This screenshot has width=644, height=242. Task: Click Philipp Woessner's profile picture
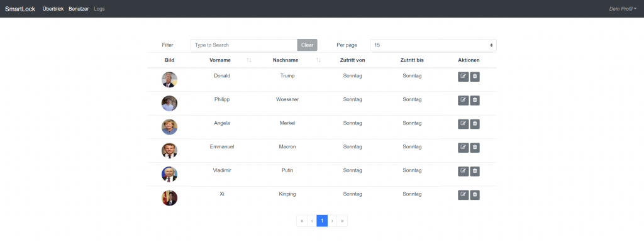coord(169,103)
